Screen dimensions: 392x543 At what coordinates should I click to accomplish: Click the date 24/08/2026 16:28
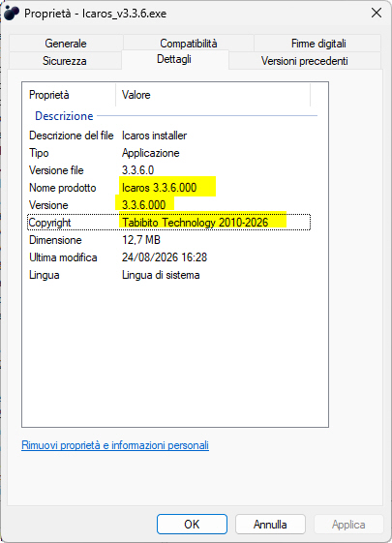point(165,257)
